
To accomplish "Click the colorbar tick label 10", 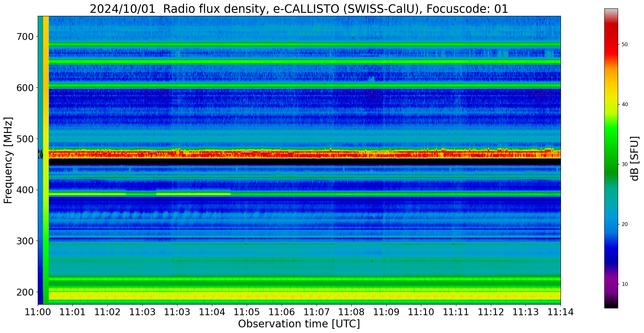I will point(625,284).
